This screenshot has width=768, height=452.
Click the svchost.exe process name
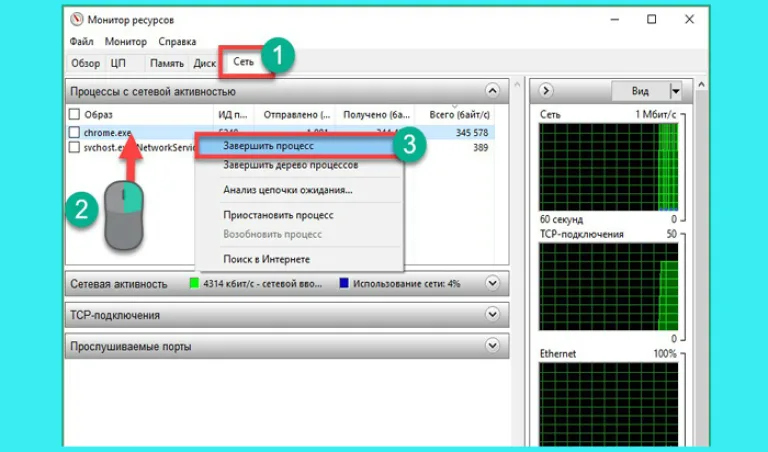(139, 147)
